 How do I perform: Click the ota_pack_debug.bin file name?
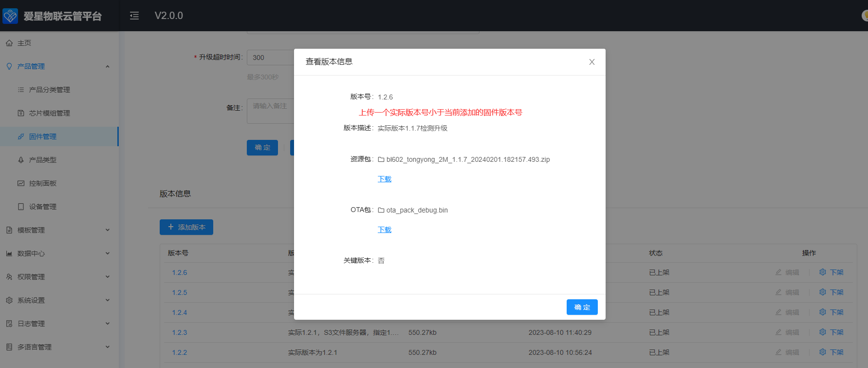point(417,210)
